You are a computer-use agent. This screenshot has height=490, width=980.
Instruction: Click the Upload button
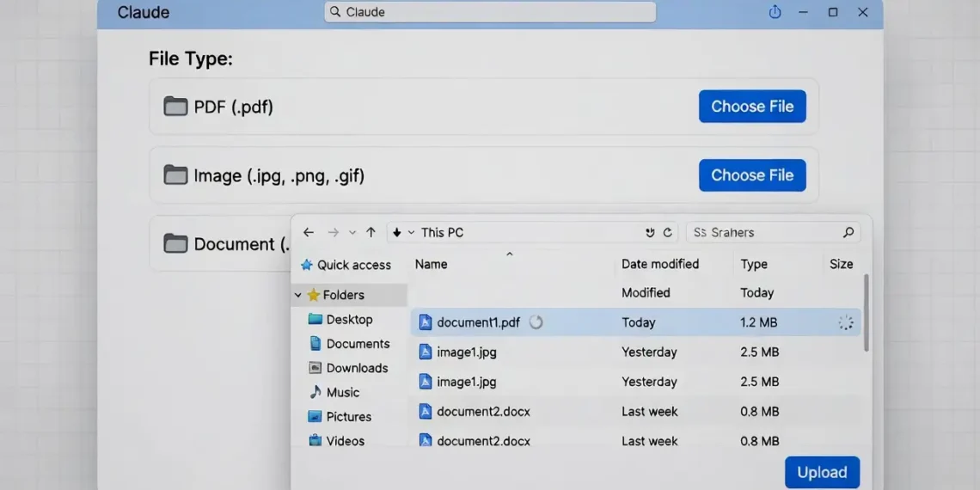[x=823, y=473]
